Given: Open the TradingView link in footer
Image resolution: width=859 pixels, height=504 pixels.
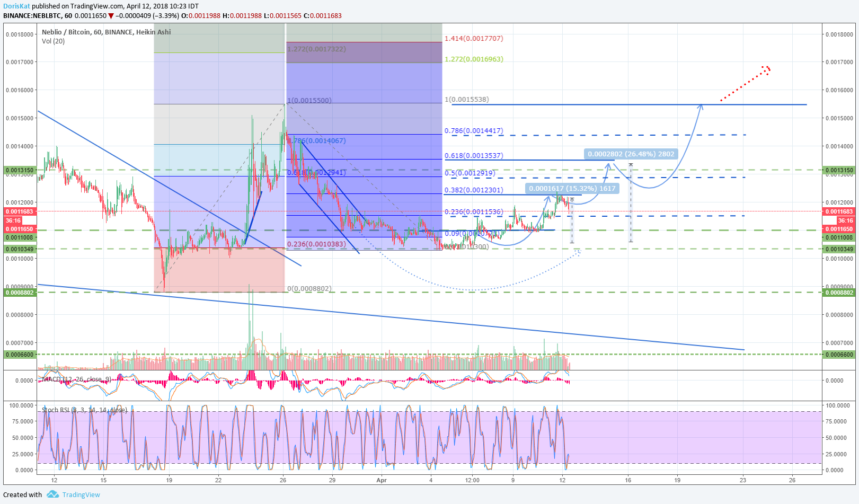Looking at the screenshot, I should click(81, 495).
